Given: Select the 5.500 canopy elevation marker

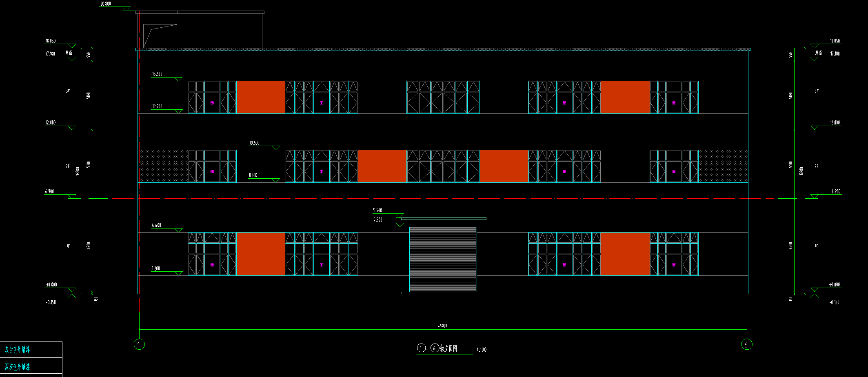Looking at the screenshot, I should 400,215.
